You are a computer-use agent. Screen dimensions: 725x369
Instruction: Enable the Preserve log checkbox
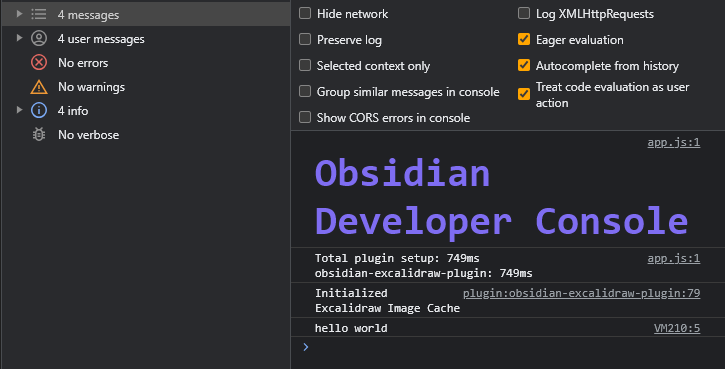click(305, 39)
